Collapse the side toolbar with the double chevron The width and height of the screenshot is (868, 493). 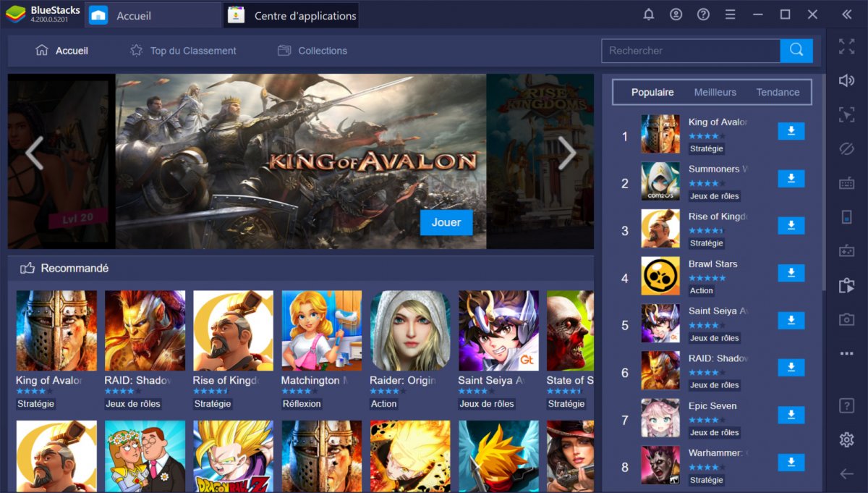[x=846, y=14]
